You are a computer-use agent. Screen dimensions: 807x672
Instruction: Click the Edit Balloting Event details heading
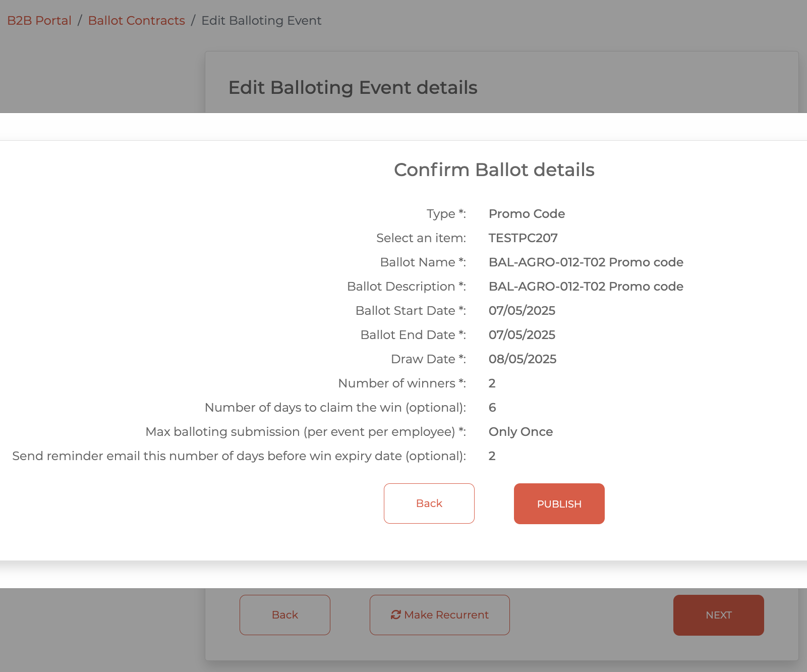pyautogui.click(x=353, y=88)
